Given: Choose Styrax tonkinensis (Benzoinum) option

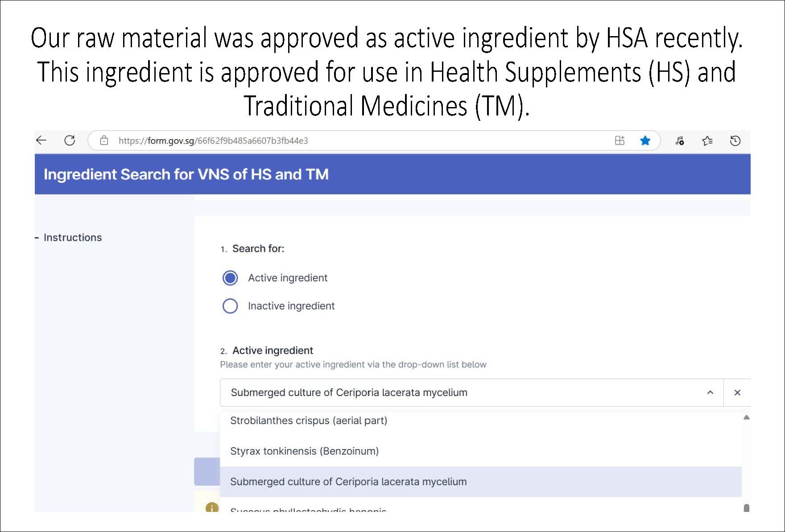Looking at the screenshot, I should click(304, 451).
